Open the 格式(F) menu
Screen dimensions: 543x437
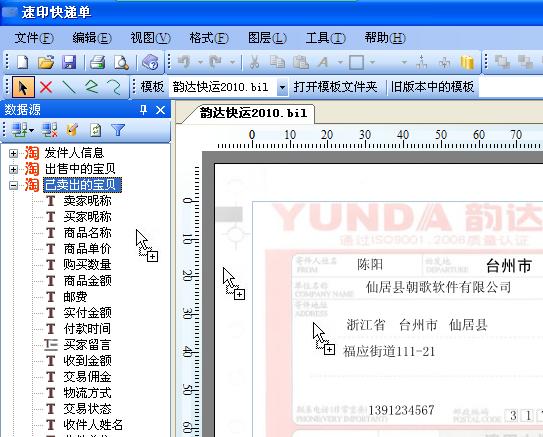209,38
